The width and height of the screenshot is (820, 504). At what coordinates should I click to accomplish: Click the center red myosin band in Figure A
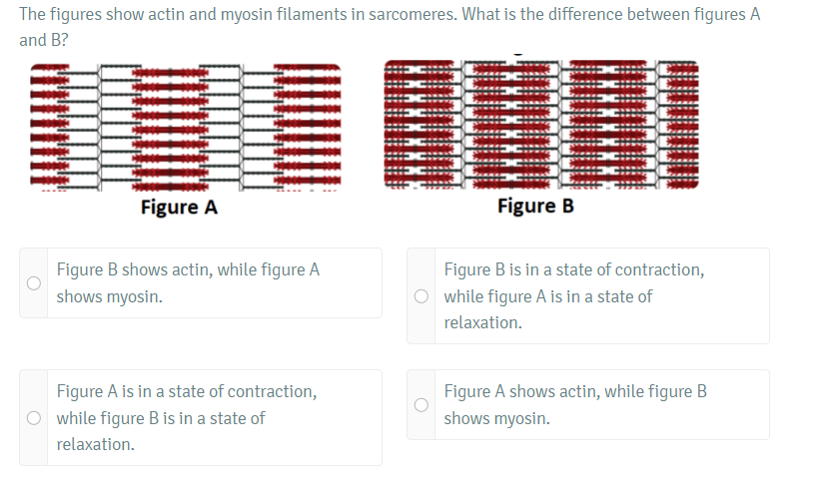(170, 126)
